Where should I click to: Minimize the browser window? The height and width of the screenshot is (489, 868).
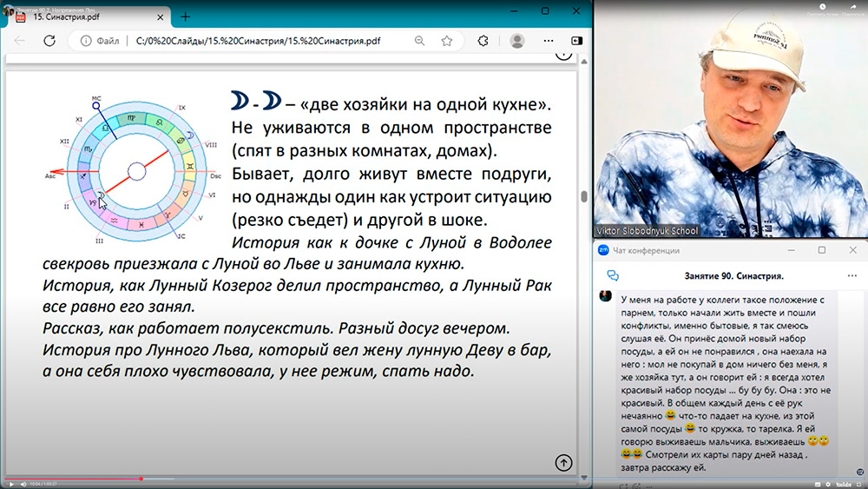pos(514,11)
